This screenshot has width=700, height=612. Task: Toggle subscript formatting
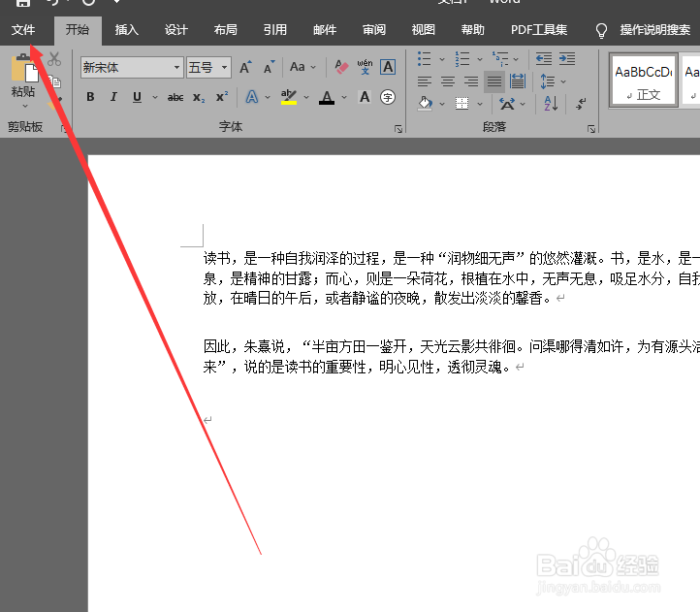(199, 97)
